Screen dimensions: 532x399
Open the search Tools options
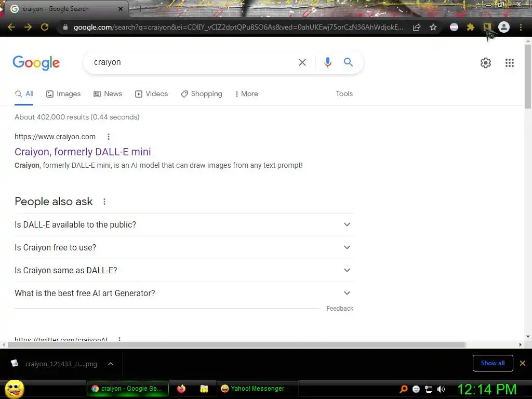click(x=344, y=94)
